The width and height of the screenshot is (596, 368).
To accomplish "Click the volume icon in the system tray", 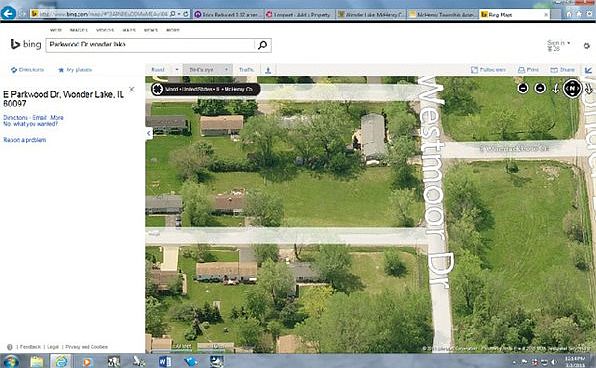I will point(554,362).
